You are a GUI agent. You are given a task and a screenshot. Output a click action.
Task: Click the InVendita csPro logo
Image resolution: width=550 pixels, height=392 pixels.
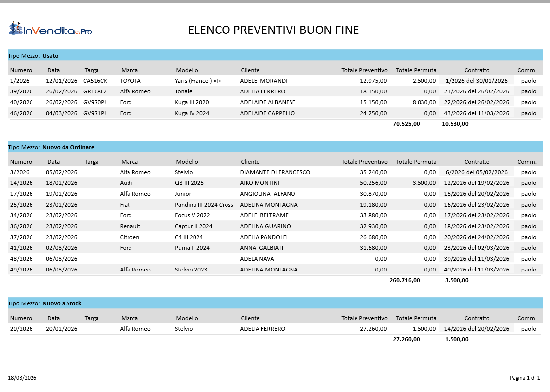[50, 30]
